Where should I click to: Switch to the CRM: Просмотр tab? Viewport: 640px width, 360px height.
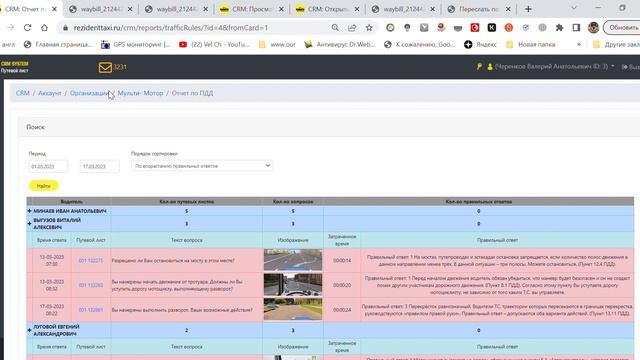point(252,9)
